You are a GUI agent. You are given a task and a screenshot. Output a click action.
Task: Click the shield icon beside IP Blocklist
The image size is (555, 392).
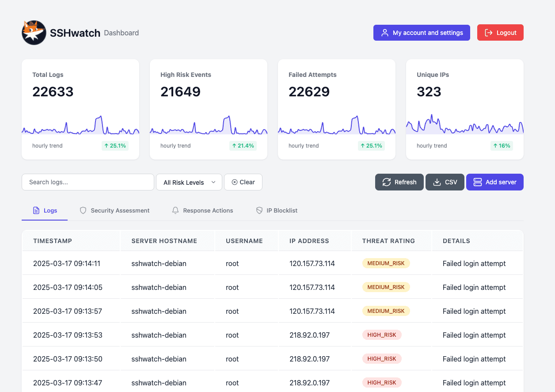(x=259, y=211)
